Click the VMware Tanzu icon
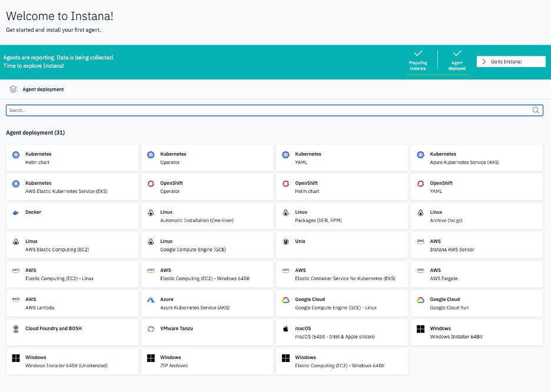The height and width of the screenshot is (392, 551). tap(151, 329)
